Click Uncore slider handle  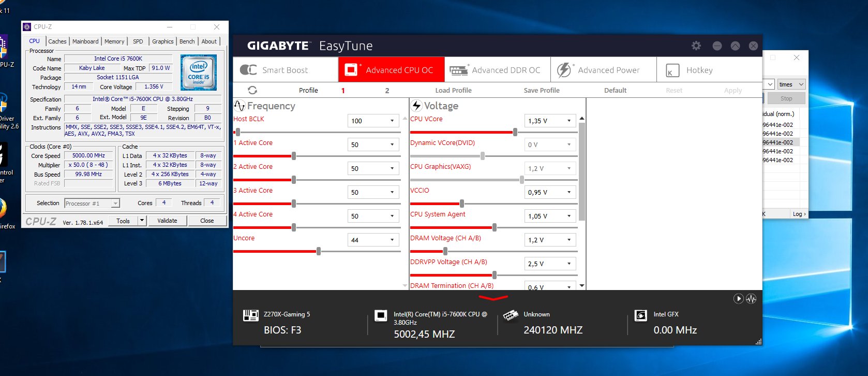pyautogui.click(x=319, y=251)
